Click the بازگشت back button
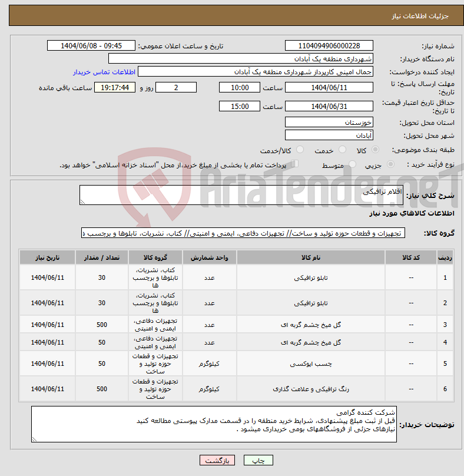This screenshot has height=476, width=464. click(217, 460)
